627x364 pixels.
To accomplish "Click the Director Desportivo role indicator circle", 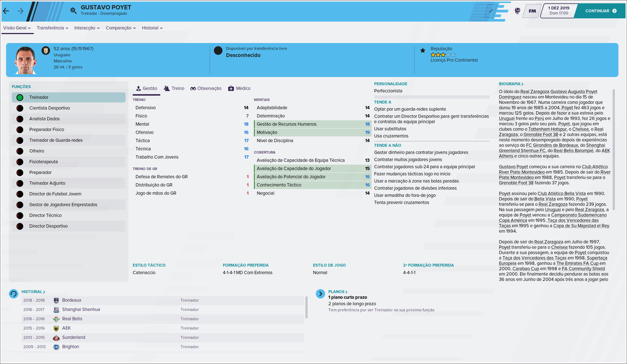I will click(x=20, y=226).
